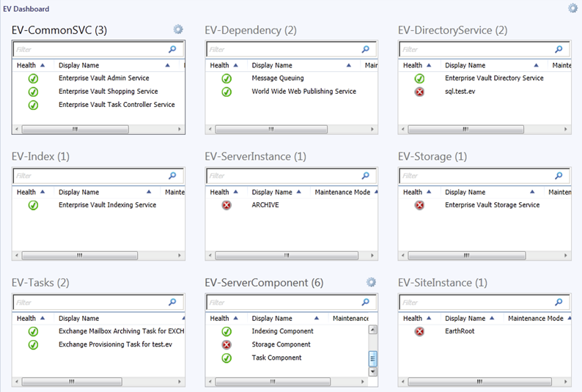
Task: Click EV-ServerComponent vertical scrollbar thumb
Action: (373, 358)
